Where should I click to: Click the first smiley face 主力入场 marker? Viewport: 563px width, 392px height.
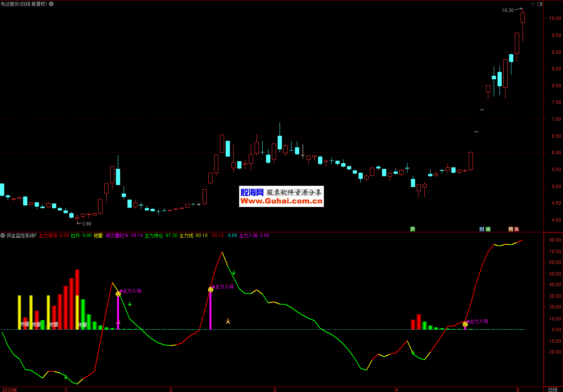[x=118, y=294]
